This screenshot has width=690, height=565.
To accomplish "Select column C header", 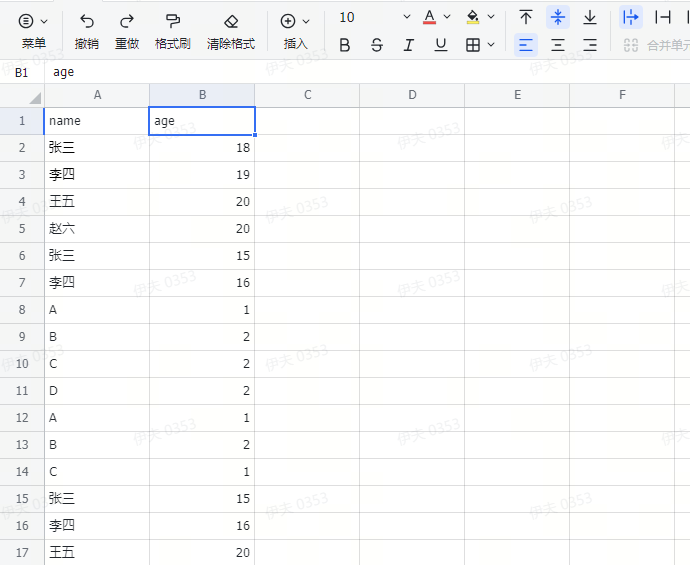I will [307, 95].
